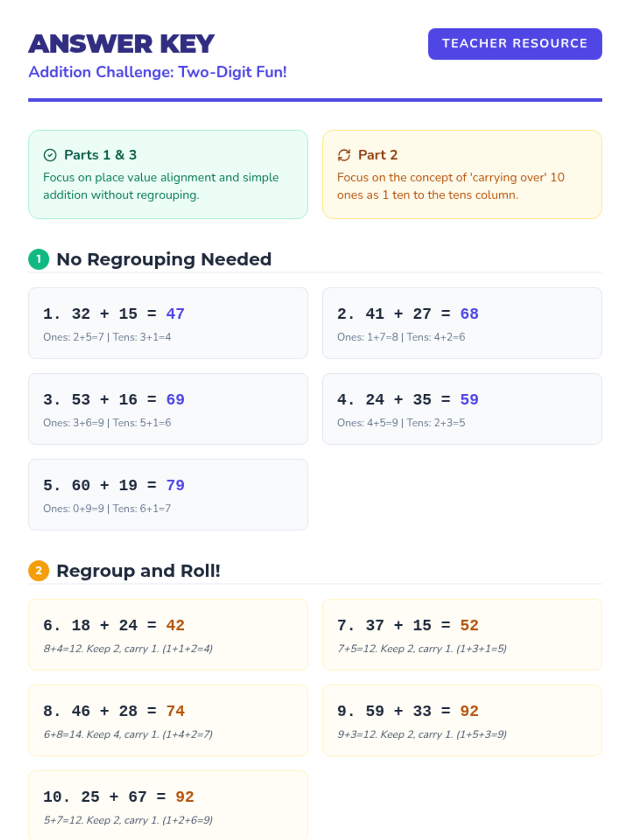Click the answer 69 in problem 3

(x=175, y=400)
